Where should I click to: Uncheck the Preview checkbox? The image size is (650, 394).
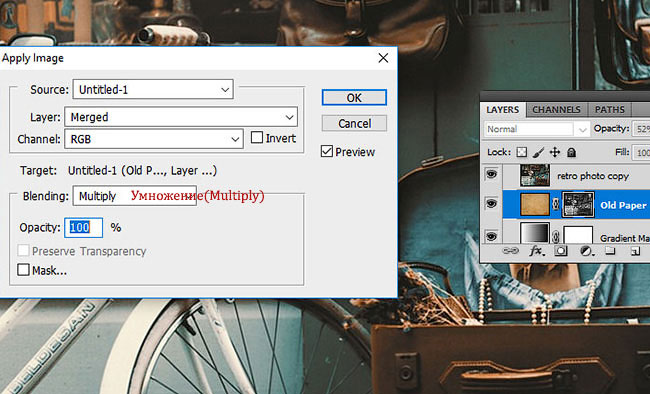click(327, 151)
